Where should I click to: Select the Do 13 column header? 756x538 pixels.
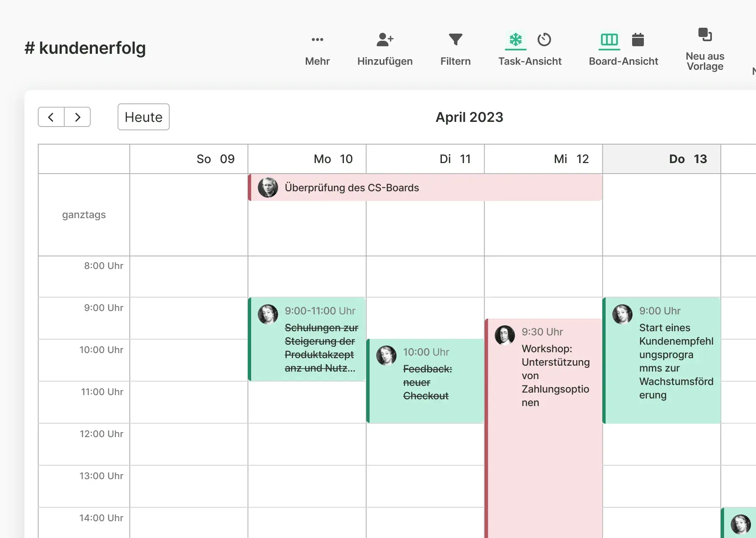[662, 159]
